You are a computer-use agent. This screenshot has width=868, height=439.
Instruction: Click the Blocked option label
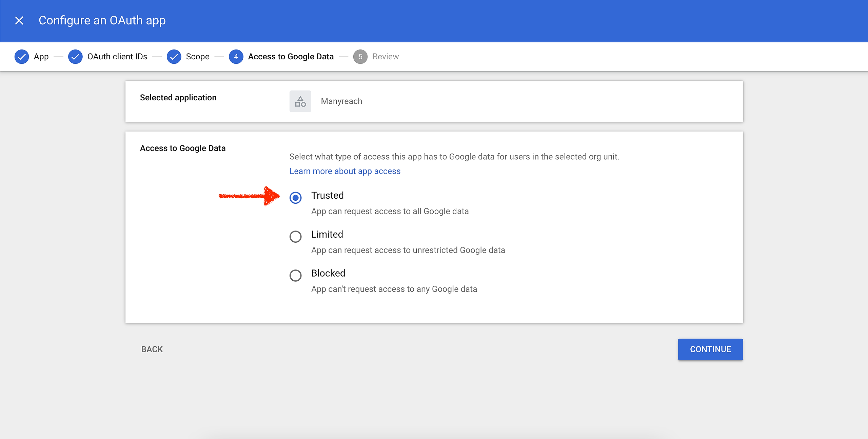click(x=328, y=273)
